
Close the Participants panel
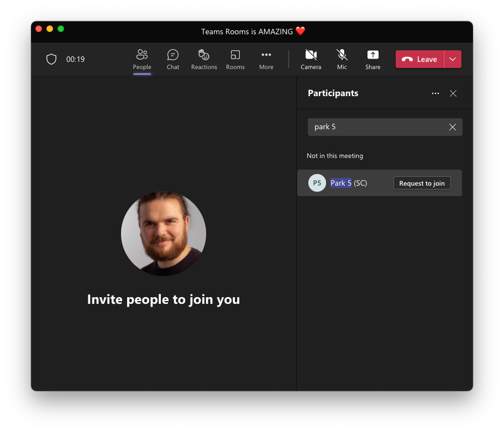pyautogui.click(x=453, y=93)
